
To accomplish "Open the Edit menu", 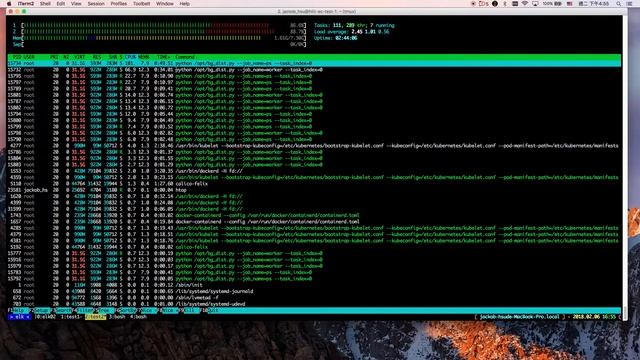I will (x=61, y=4).
